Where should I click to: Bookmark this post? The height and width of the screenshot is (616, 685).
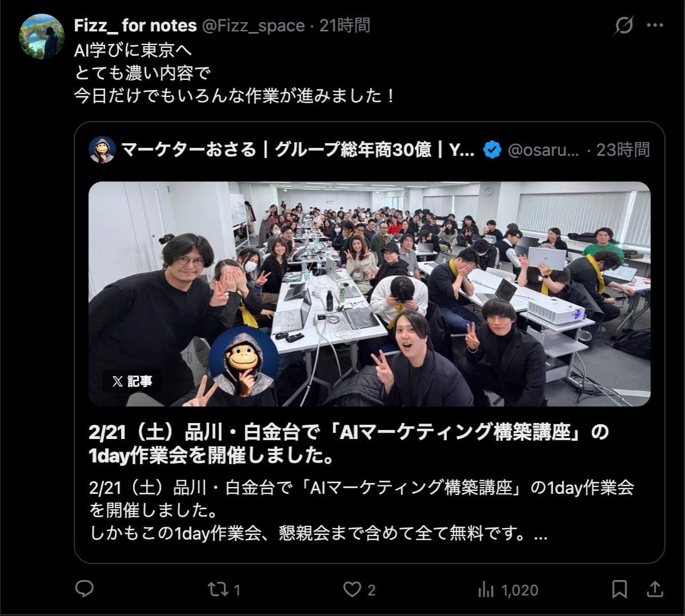click(x=619, y=589)
